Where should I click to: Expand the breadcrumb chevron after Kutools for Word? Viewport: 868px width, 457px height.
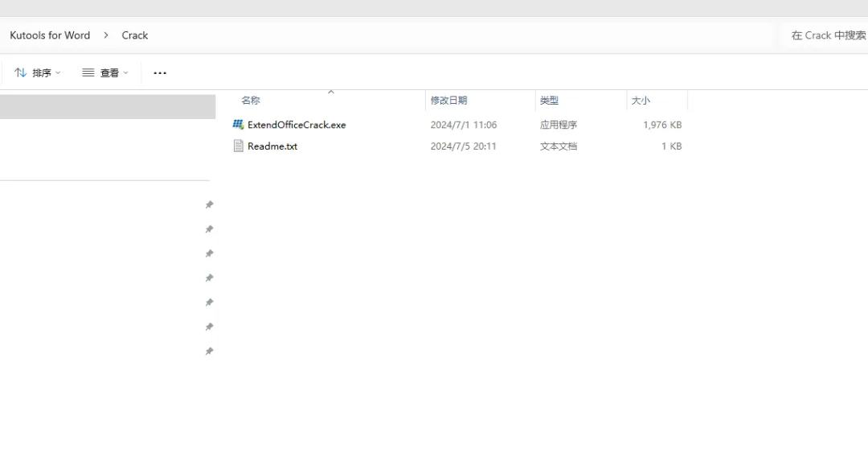tap(106, 35)
